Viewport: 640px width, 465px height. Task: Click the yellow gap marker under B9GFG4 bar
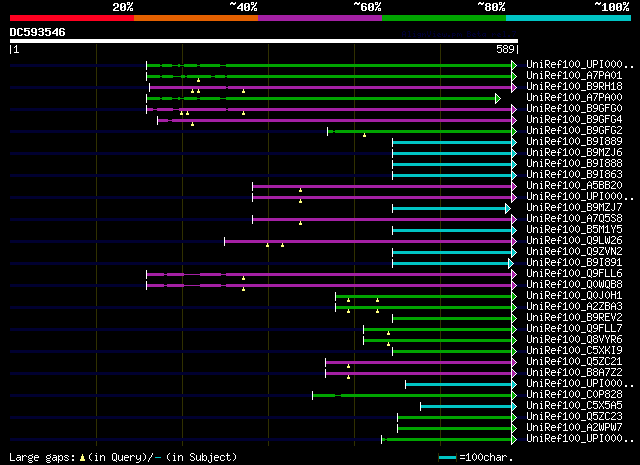tap(192, 124)
